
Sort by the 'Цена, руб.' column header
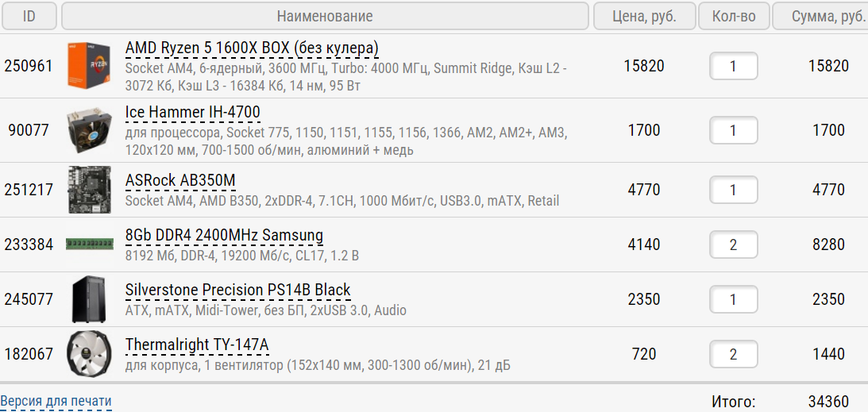point(644,16)
